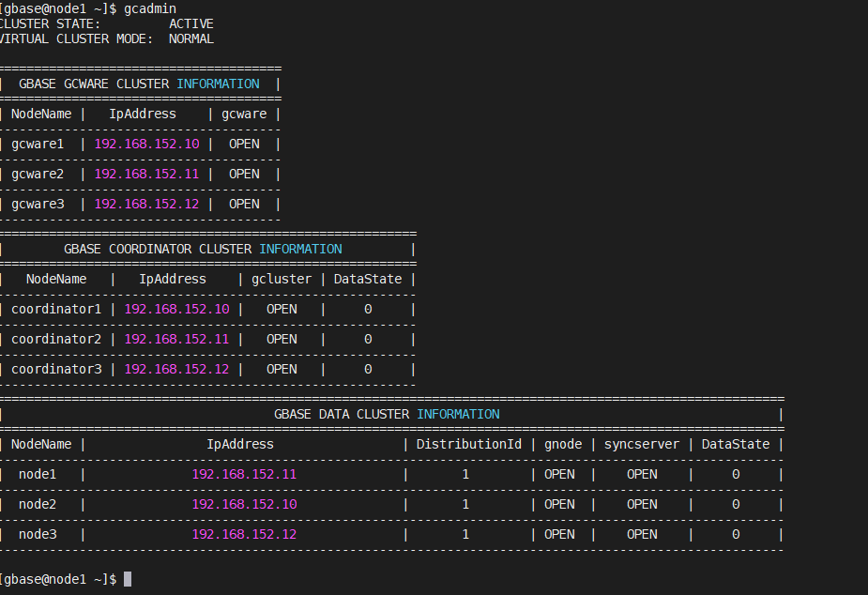Click the GBASE GCWARE CLUSTER heading
Viewport: 868px width, 595px height.
(94, 84)
